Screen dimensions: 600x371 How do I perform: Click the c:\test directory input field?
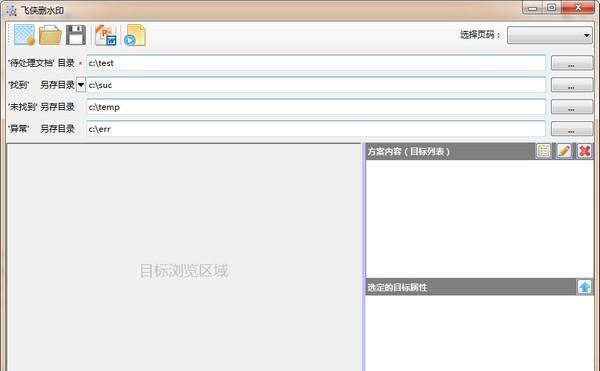click(x=316, y=63)
